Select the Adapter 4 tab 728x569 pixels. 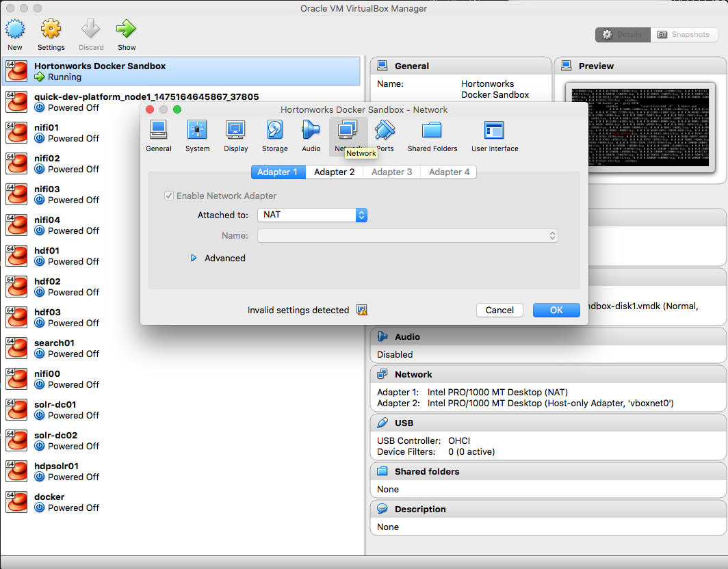pyautogui.click(x=448, y=172)
